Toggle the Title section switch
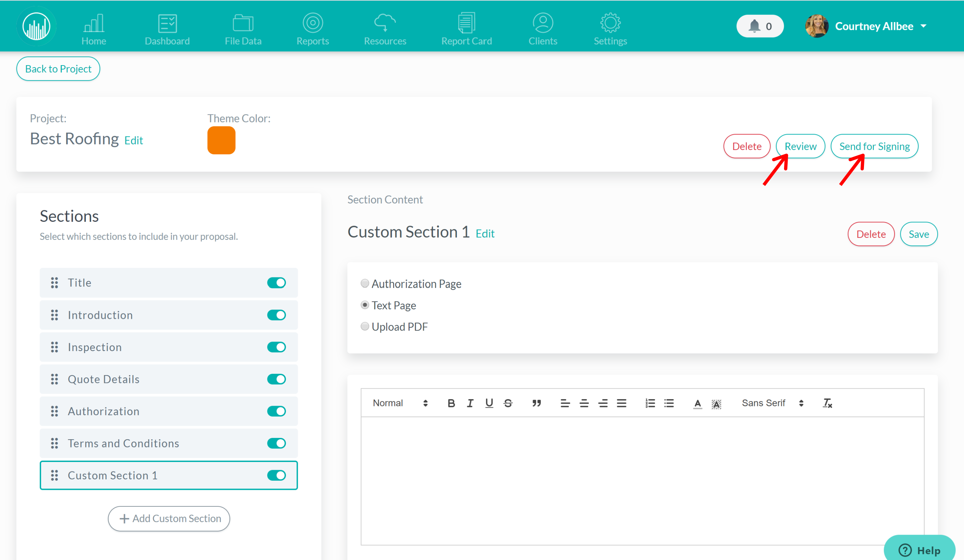The image size is (964, 560). [x=276, y=283]
